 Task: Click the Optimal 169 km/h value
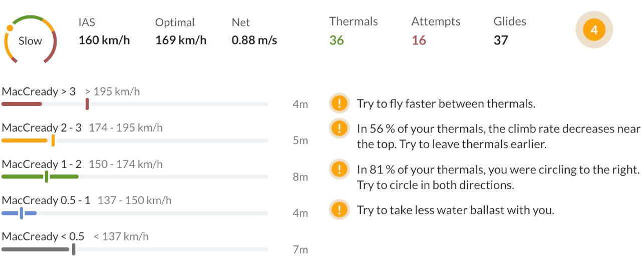181,40
